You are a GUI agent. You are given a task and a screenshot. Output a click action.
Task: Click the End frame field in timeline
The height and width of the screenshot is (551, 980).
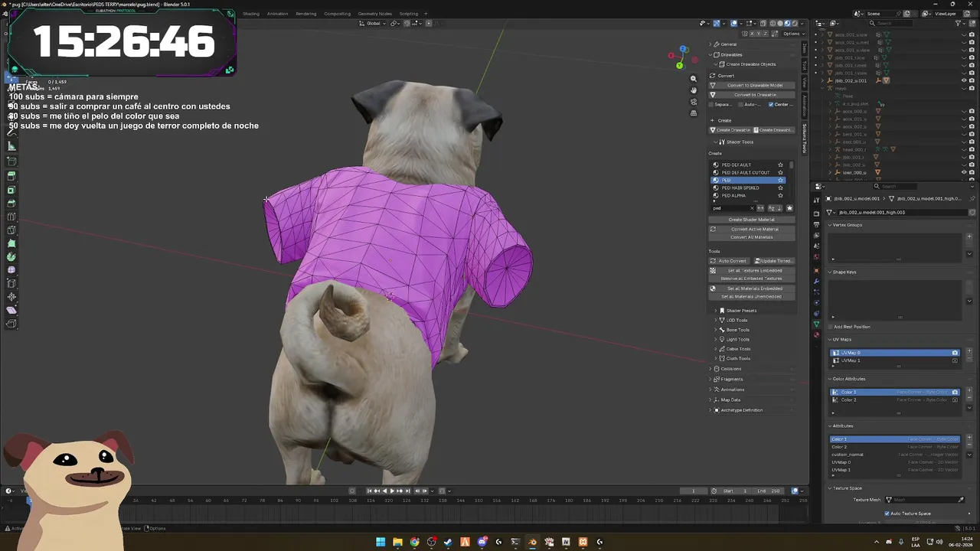tap(767, 491)
